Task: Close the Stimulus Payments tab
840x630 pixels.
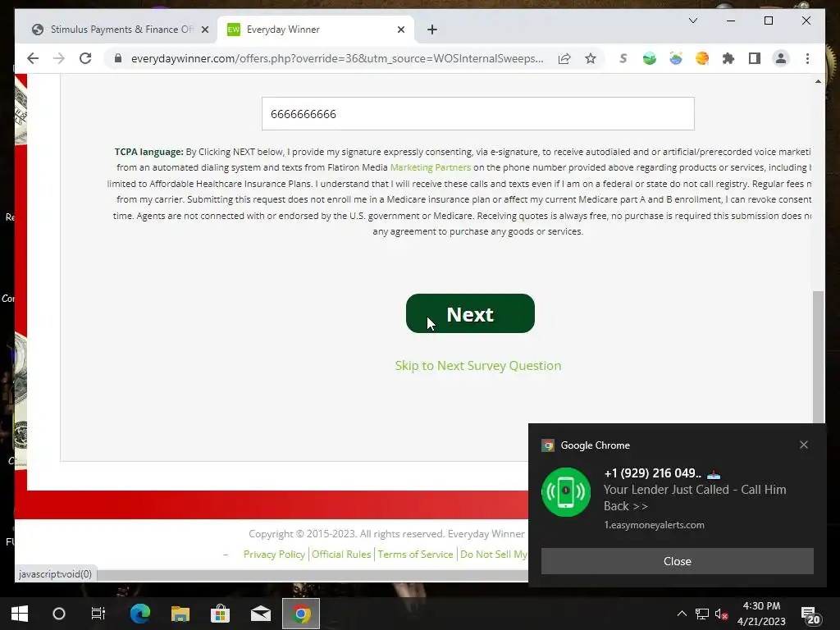Action: click(x=204, y=30)
